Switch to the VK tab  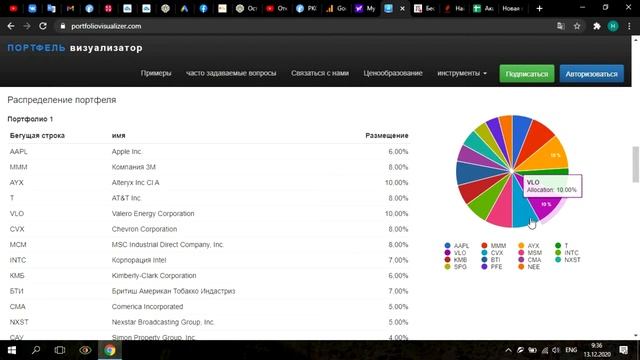click(32, 8)
